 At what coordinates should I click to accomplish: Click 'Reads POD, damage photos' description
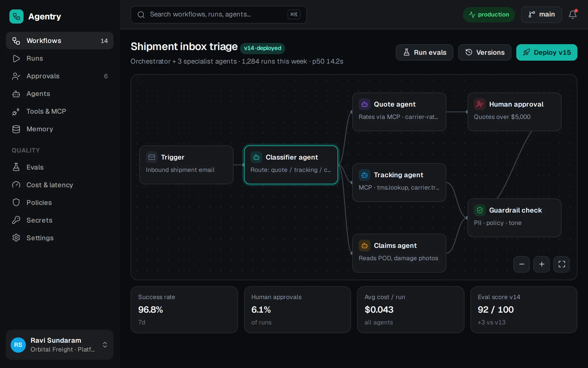click(398, 258)
